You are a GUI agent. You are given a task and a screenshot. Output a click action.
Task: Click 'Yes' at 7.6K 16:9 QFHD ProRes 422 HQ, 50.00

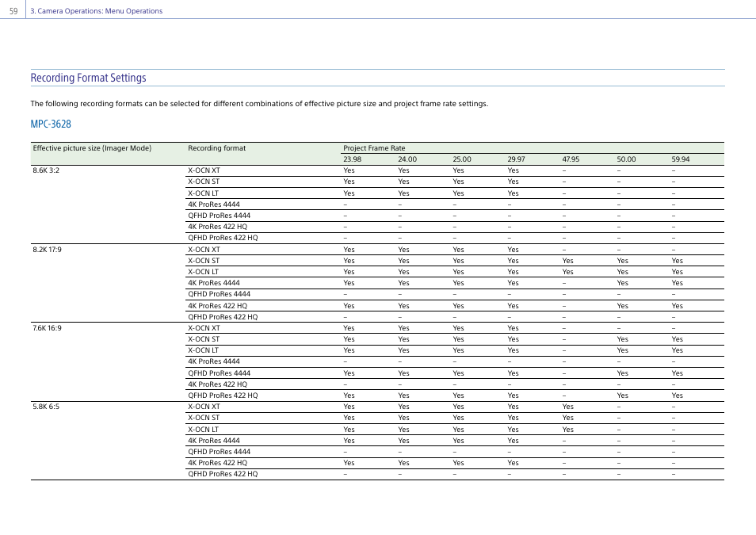pyautogui.click(x=622, y=396)
